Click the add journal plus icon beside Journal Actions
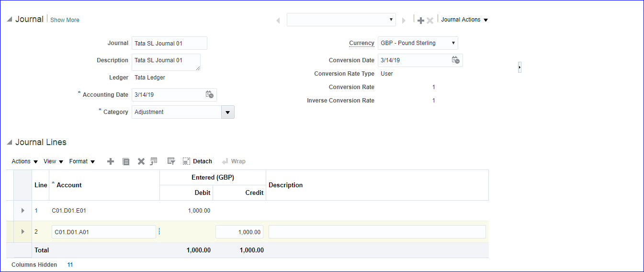The width and height of the screenshot is (644, 272). tap(421, 20)
